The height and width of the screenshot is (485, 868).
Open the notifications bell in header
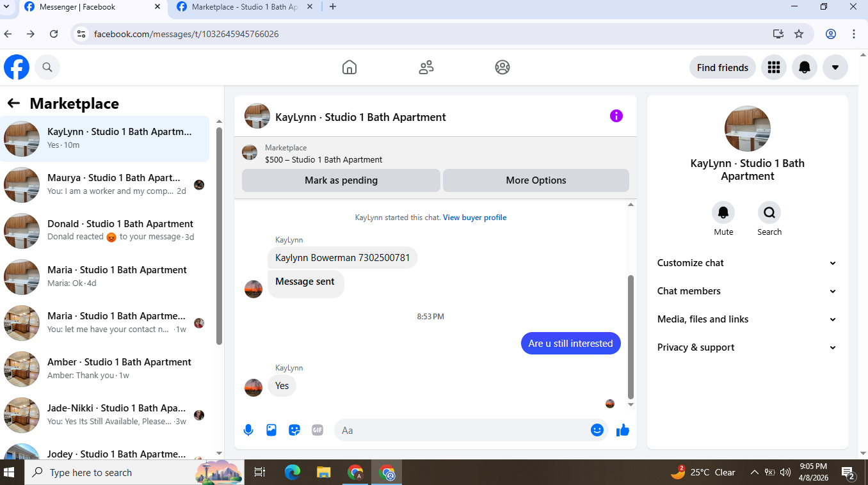805,67
